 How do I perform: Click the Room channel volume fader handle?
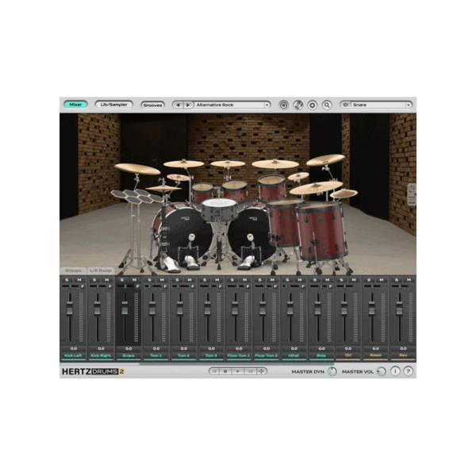pyautogui.click(x=371, y=309)
